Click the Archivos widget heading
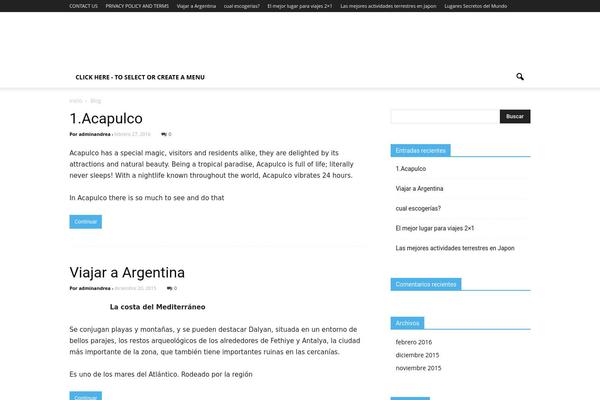Screen dimensions: 600x400 pos(407,323)
